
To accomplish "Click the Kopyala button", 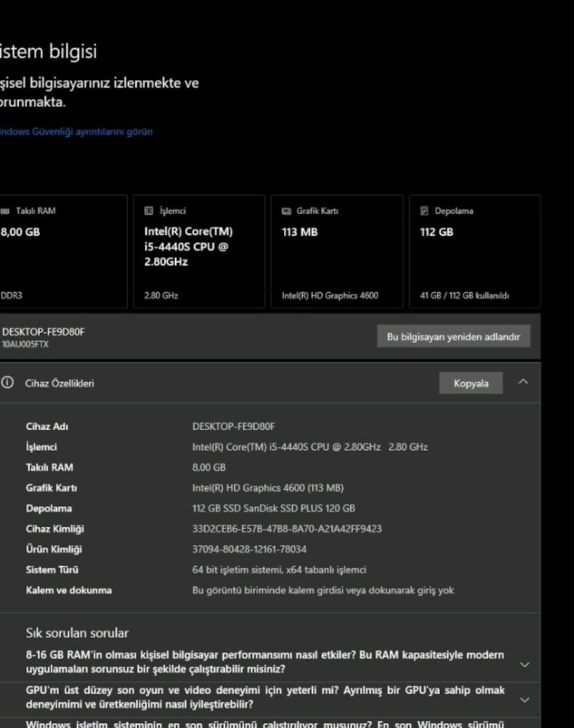I will click(471, 383).
